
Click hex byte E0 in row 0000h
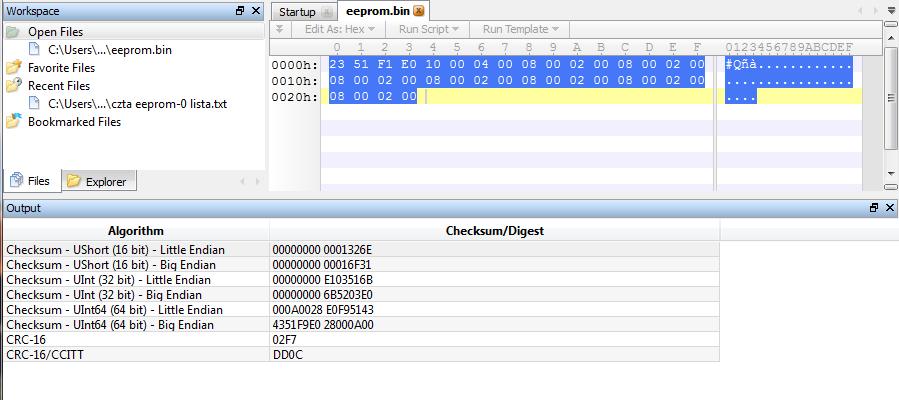[409, 65]
